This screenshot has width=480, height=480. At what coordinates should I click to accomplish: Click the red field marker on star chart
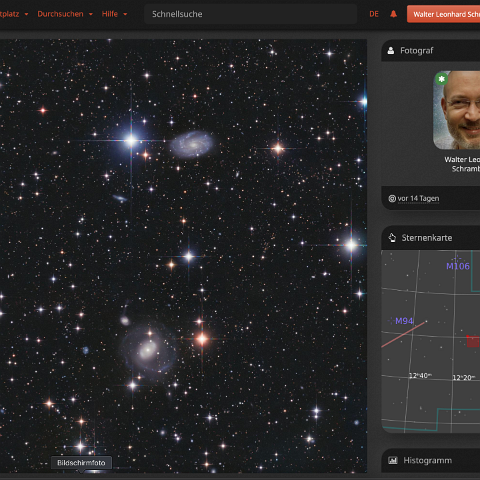click(x=473, y=342)
